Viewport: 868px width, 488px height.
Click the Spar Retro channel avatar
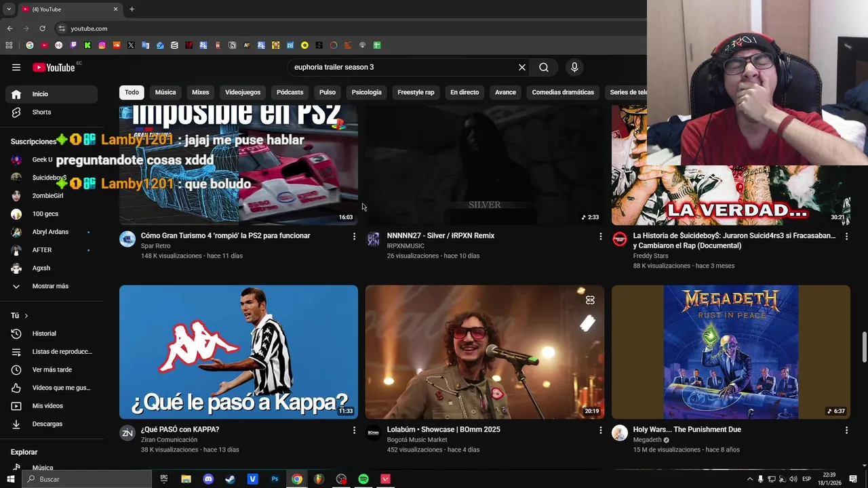click(127, 239)
